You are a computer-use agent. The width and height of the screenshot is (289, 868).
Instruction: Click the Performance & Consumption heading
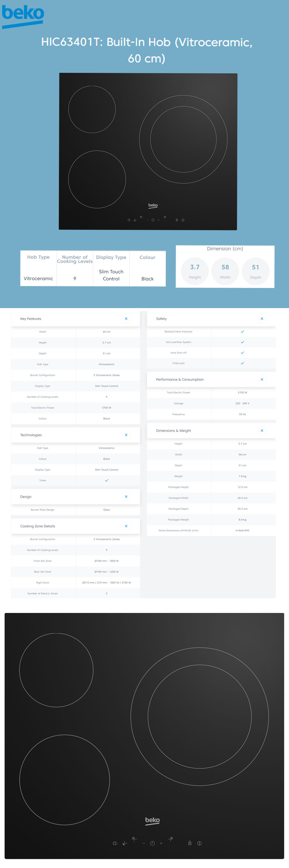pos(180,379)
